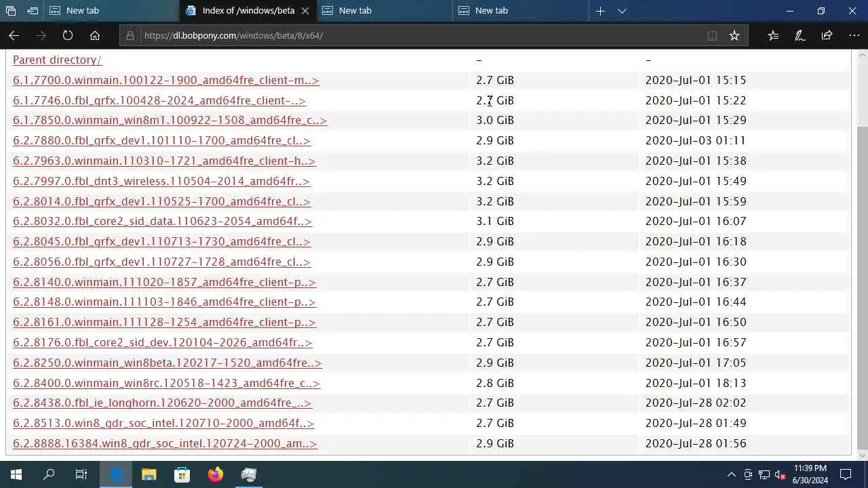The image size is (868, 488).
Task: Open taskbar Search icon
Action: click(x=49, y=474)
